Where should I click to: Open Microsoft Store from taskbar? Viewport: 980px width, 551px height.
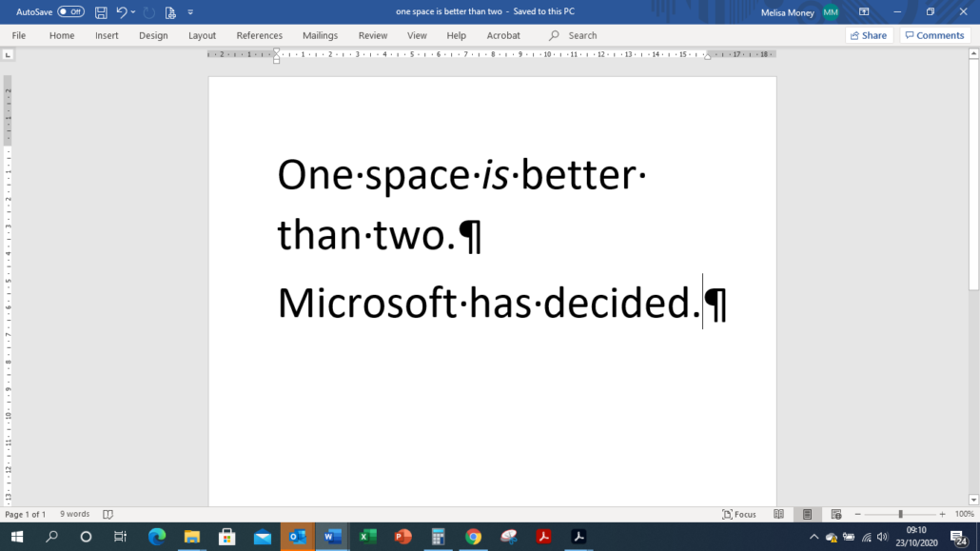click(226, 537)
